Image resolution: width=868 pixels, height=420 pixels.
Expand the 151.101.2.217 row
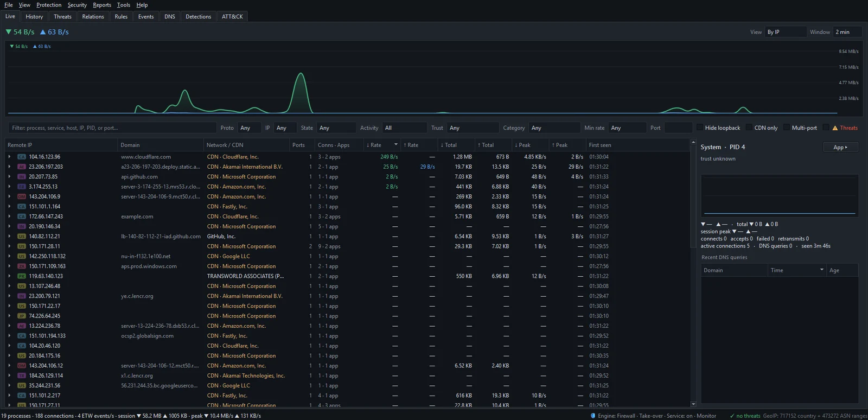point(9,396)
